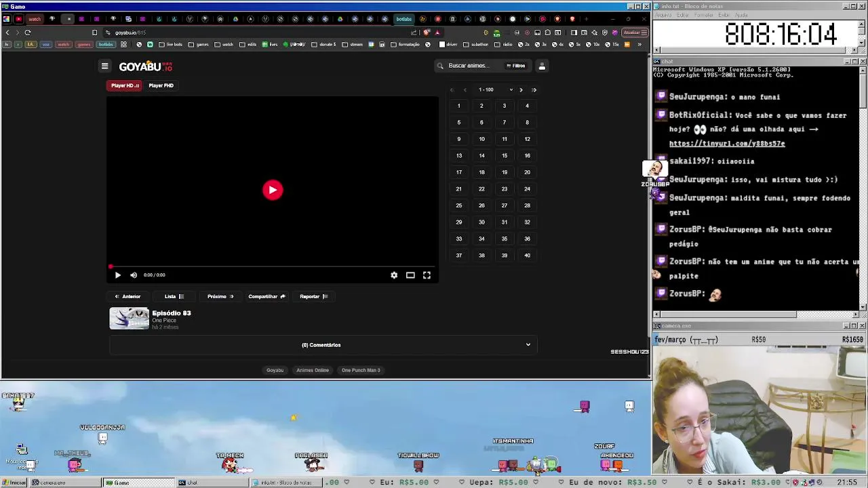Go to the Próximo episode

pos(220,296)
